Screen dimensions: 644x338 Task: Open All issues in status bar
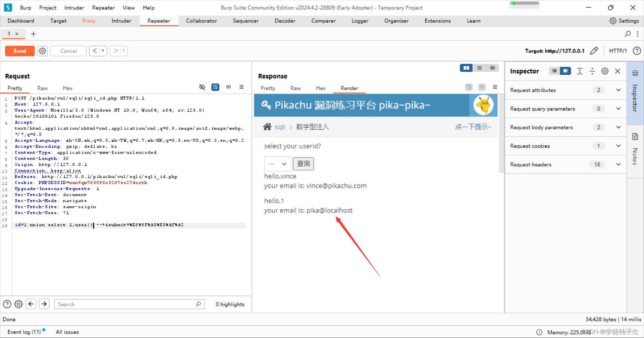pyautogui.click(x=67, y=332)
